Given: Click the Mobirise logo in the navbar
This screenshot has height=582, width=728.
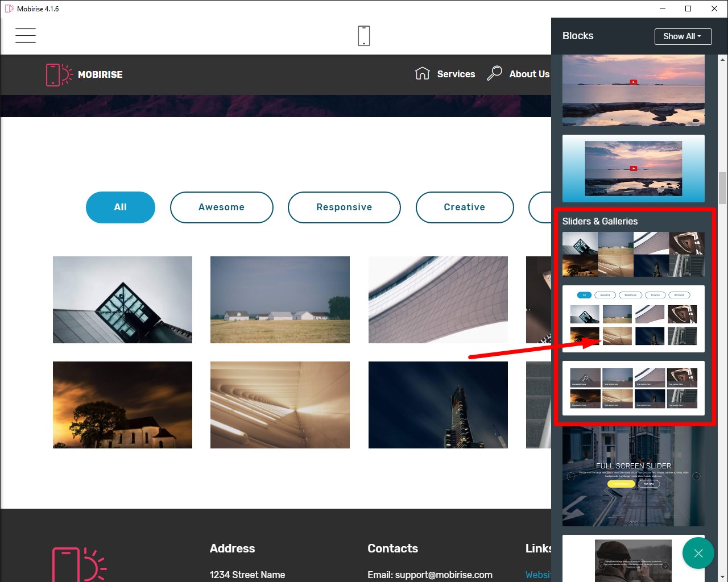Looking at the screenshot, I should [x=84, y=74].
